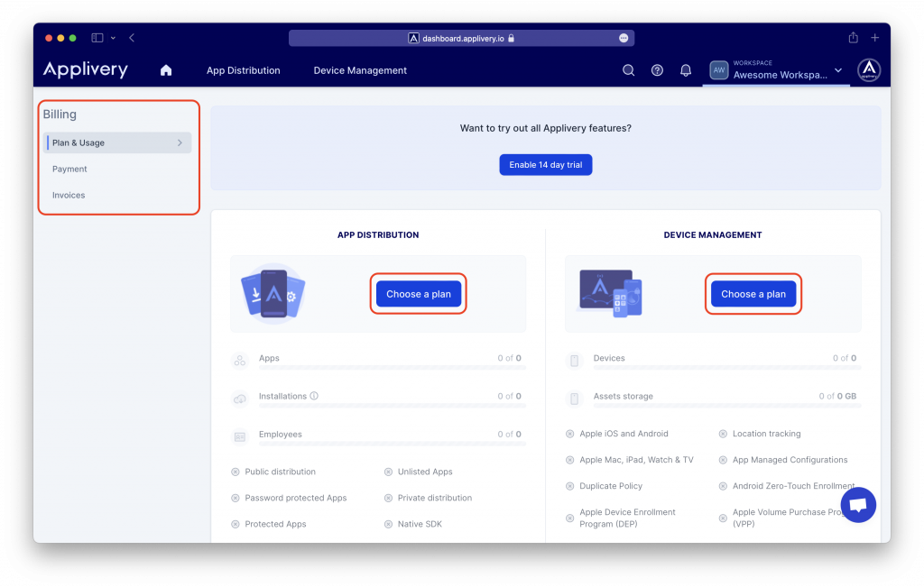Viewport: 924px width, 587px height.
Task: Click the Devices usage icon
Action: (575, 361)
